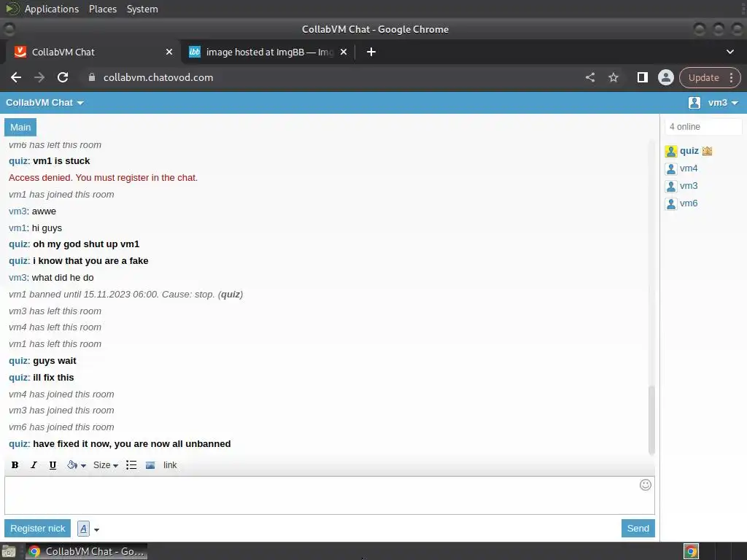Select user vm4 in online list
Image resolution: width=747 pixels, height=560 pixels.
(x=689, y=168)
